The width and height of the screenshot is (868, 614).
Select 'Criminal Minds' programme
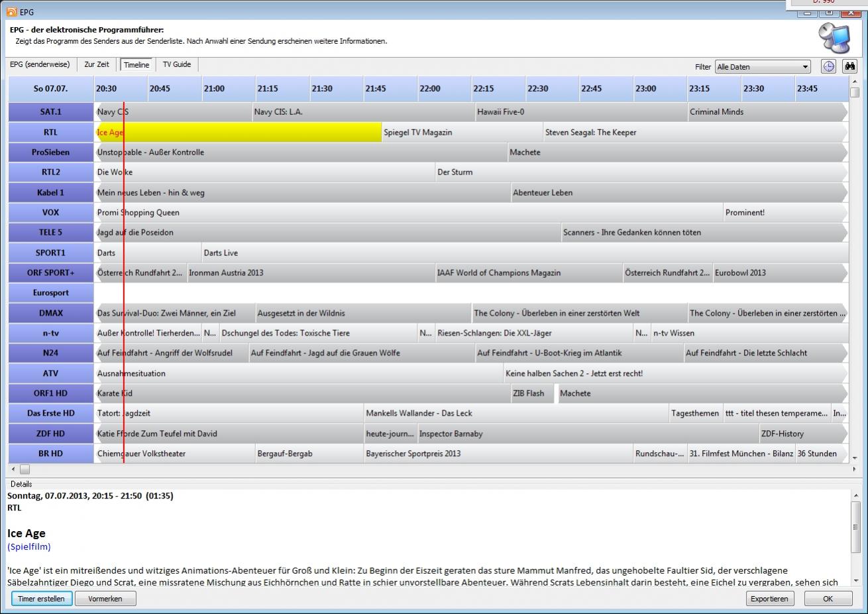click(x=767, y=112)
